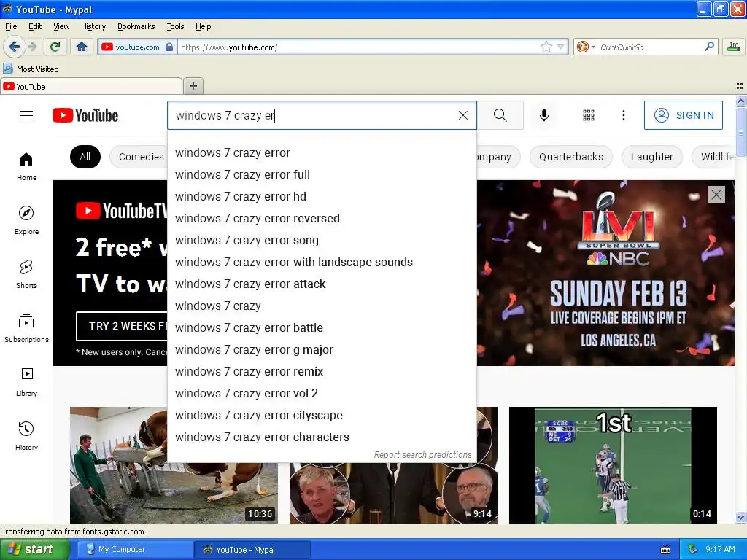
Task: Choose suggestion 'windows 7 crazy error vol 2'
Action: coord(322,394)
